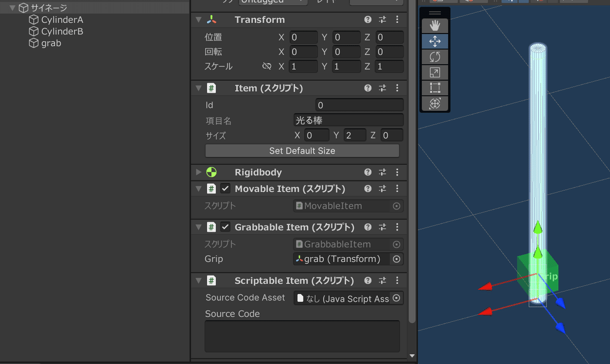Click the 項目名 field containing 光る棒
This screenshot has height=364, width=610.
point(349,120)
